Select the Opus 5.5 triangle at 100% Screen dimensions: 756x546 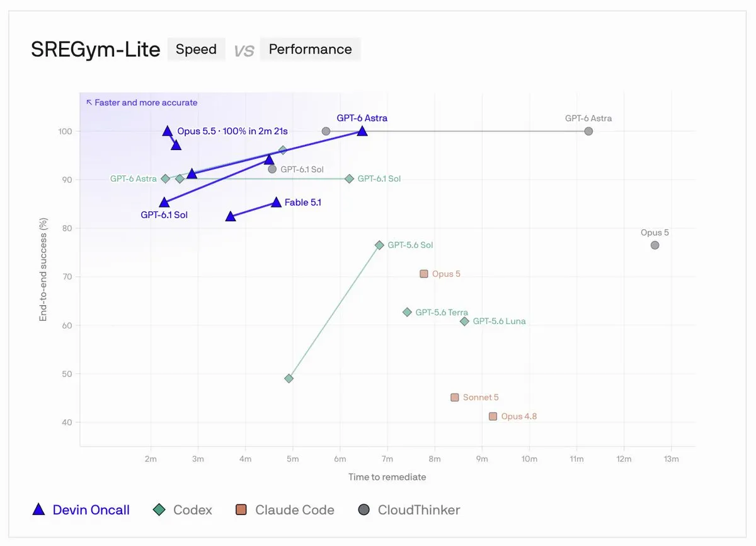pyautogui.click(x=167, y=131)
